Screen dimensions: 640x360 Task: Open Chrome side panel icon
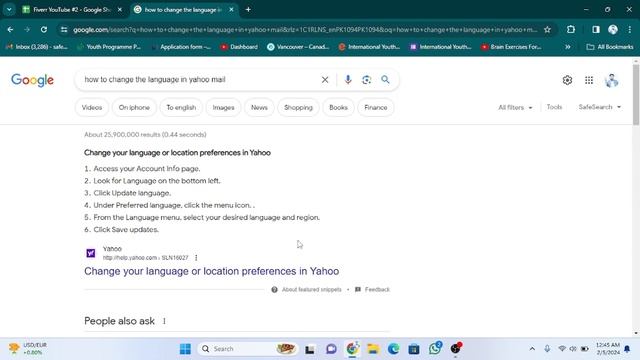pyautogui.click(x=596, y=29)
